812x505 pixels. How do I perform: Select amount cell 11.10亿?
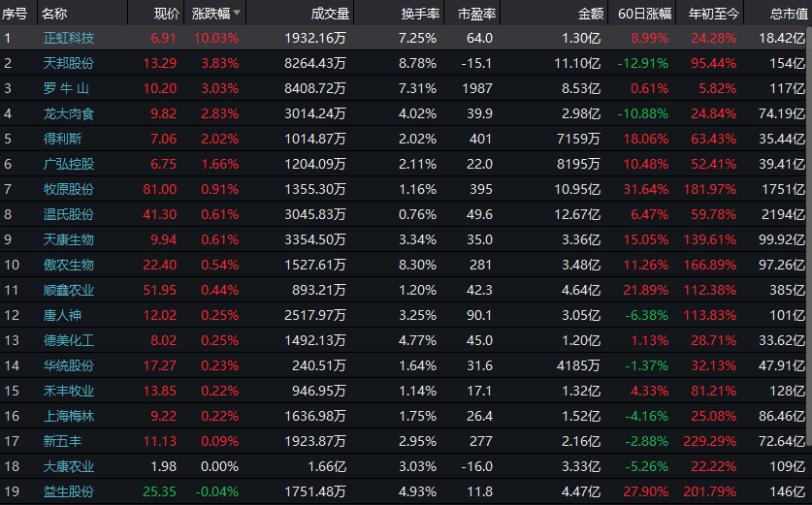pos(577,63)
